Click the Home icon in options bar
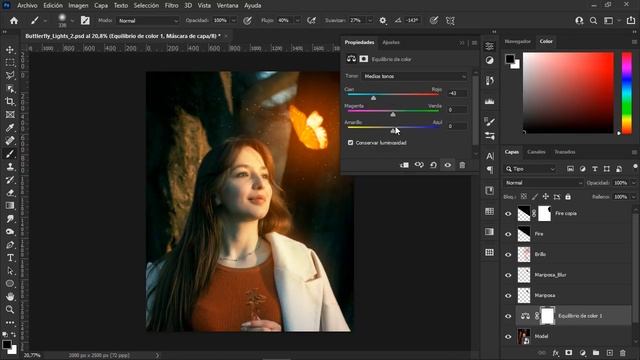The height and width of the screenshot is (360, 640). tap(14, 20)
